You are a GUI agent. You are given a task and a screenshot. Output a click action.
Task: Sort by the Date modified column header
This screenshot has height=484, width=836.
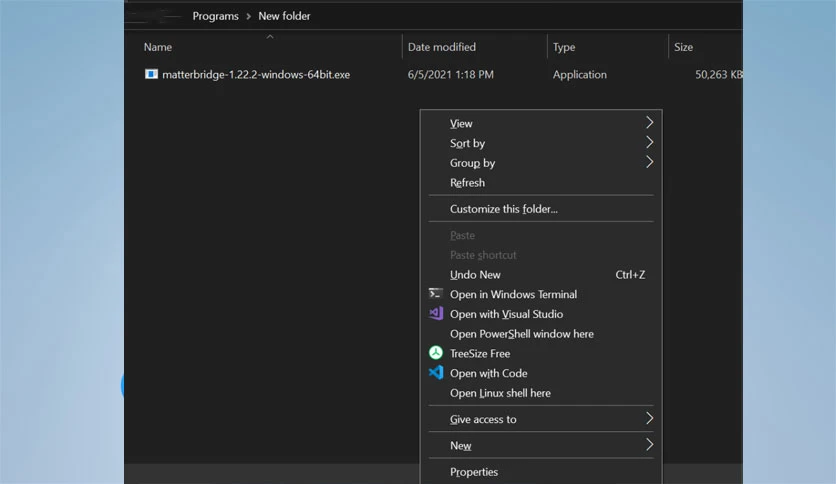click(x=441, y=47)
